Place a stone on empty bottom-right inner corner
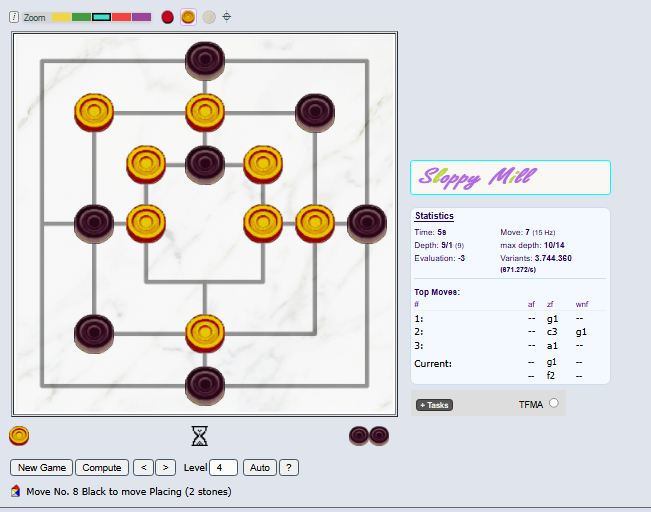Screen dimensions: 651x512 263,282
